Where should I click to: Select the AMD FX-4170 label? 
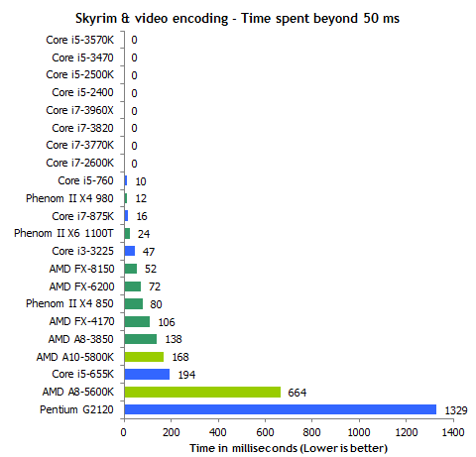click(x=81, y=321)
